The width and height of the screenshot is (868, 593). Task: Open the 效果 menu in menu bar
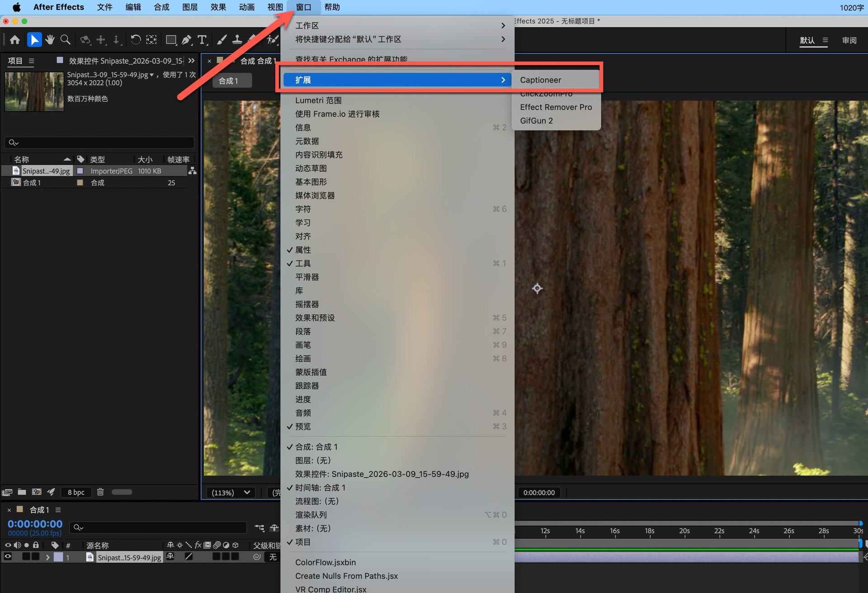tap(218, 7)
